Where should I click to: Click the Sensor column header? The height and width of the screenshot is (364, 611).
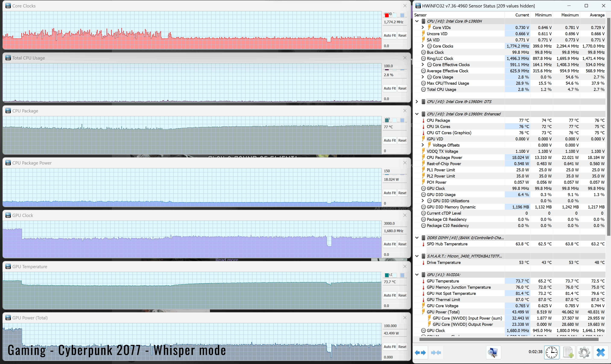tap(459, 15)
